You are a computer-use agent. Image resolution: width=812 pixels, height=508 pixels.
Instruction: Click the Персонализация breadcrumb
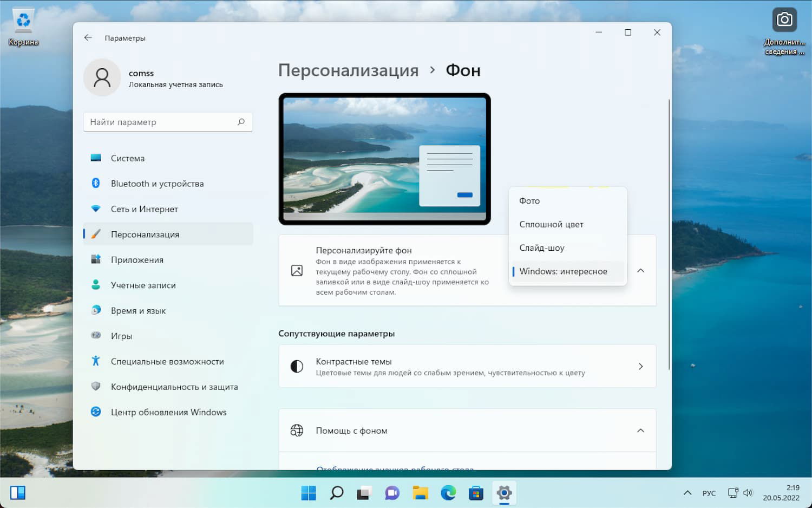coord(348,70)
